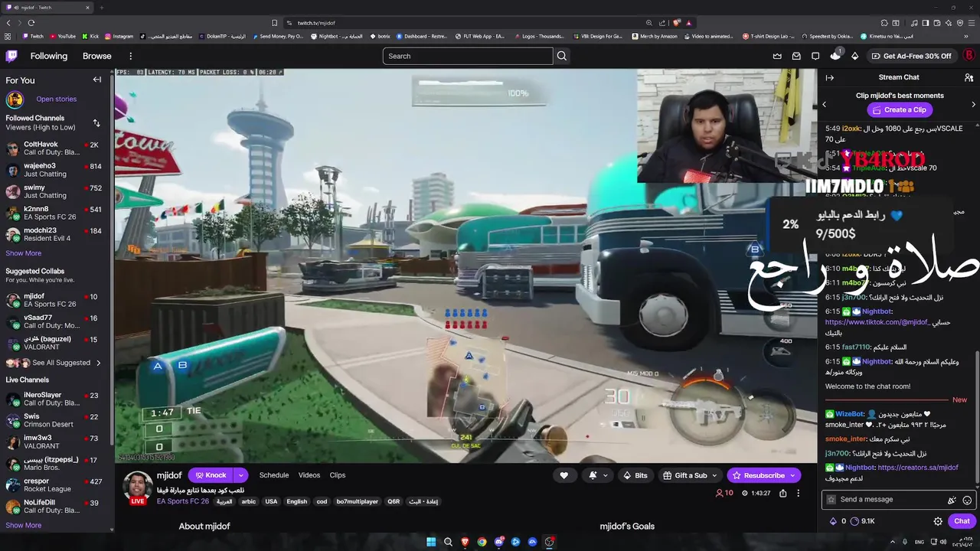
Task: Open iNeroSlayer live channel in sidebar
Action: pyautogui.click(x=55, y=399)
